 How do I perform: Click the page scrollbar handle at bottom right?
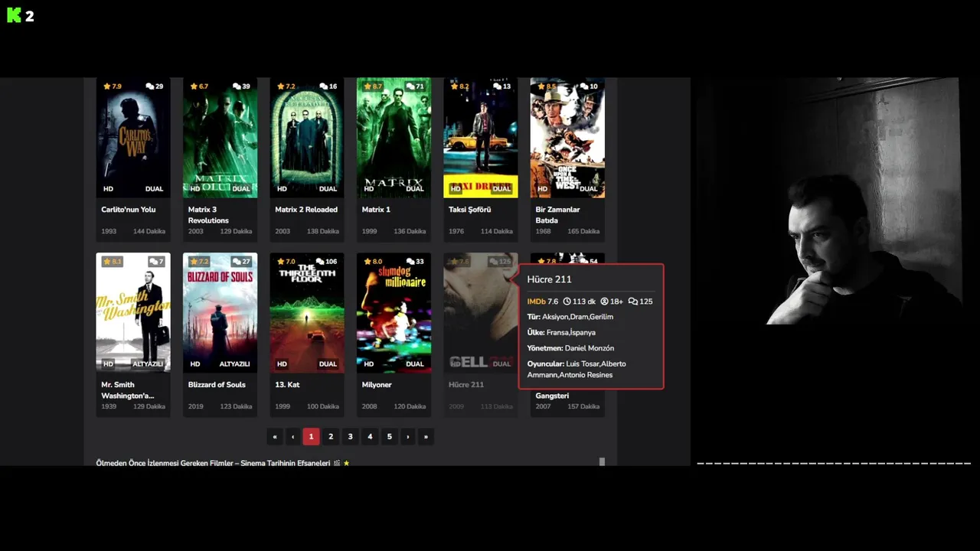tap(602, 461)
